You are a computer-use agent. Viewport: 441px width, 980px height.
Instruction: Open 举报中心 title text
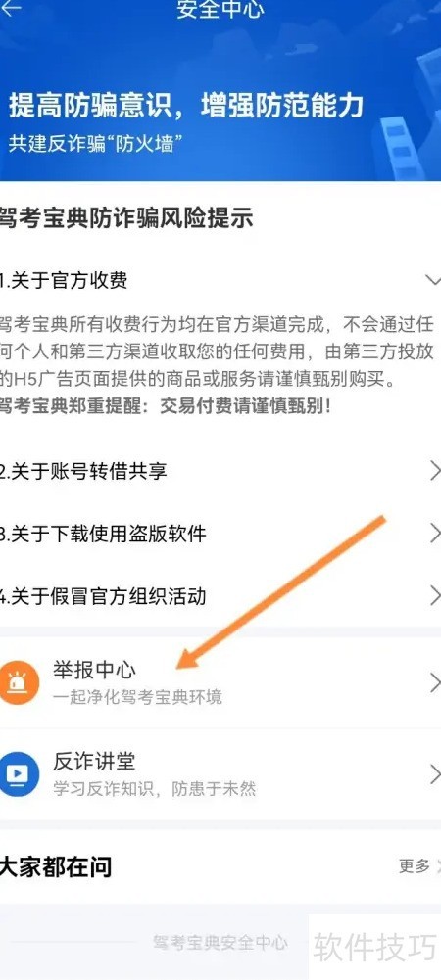(x=94, y=670)
